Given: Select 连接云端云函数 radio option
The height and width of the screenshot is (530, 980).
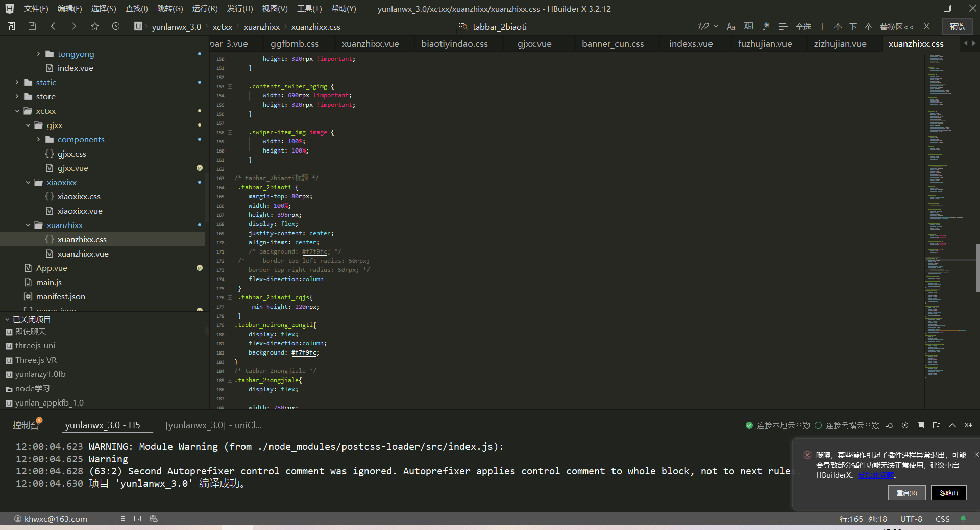Looking at the screenshot, I should coord(819,425).
